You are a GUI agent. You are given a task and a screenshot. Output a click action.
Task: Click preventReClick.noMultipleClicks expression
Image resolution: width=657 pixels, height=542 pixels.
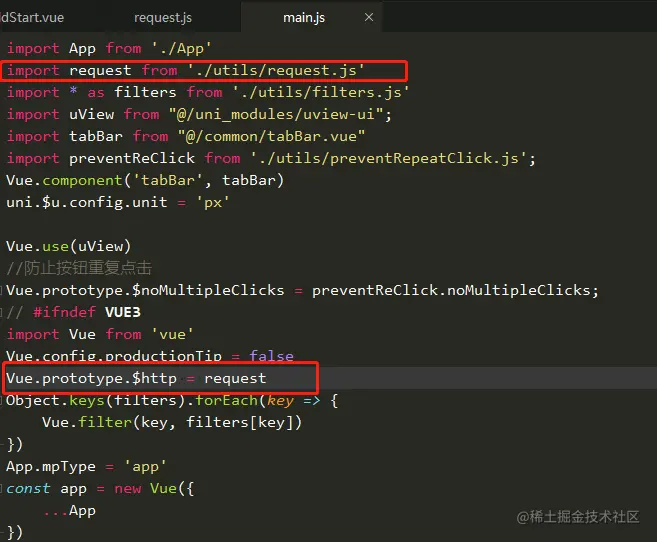tap(451, 290)
